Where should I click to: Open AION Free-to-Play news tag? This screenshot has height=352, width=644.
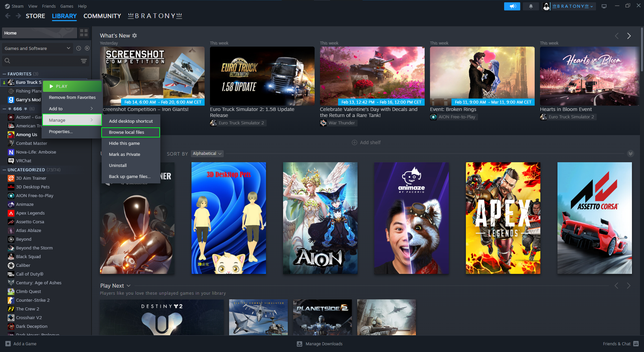coord(453,117)
